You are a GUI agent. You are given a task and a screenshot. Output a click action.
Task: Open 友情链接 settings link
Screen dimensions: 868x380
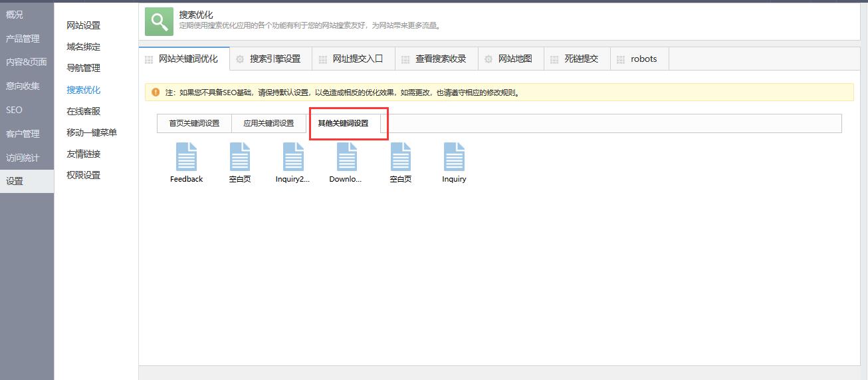[x=84, y=154]
